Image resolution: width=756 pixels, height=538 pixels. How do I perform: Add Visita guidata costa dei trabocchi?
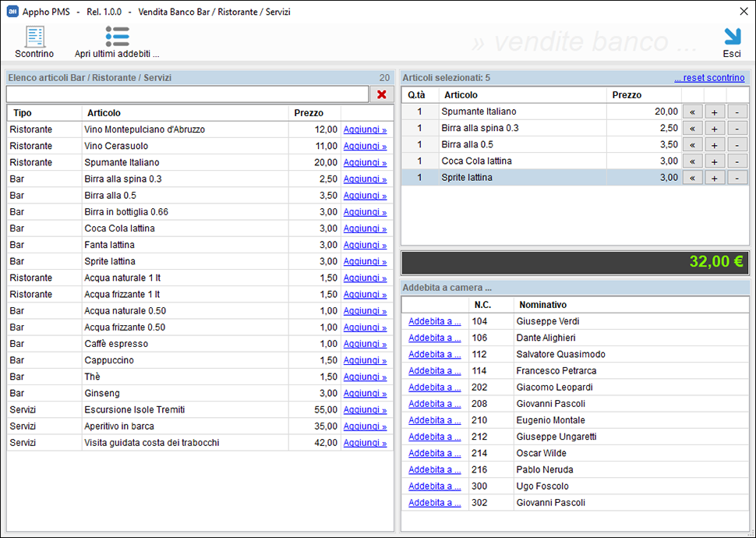365,443
